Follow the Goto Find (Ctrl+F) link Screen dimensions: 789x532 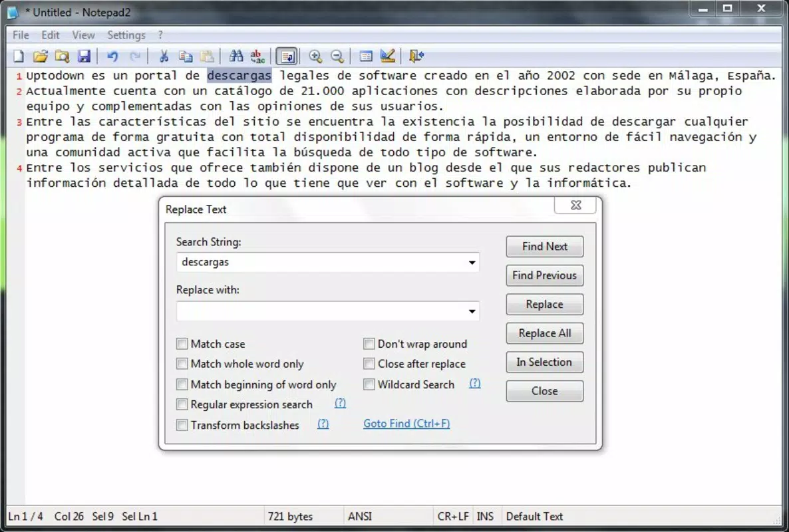(x=406, y=424)
